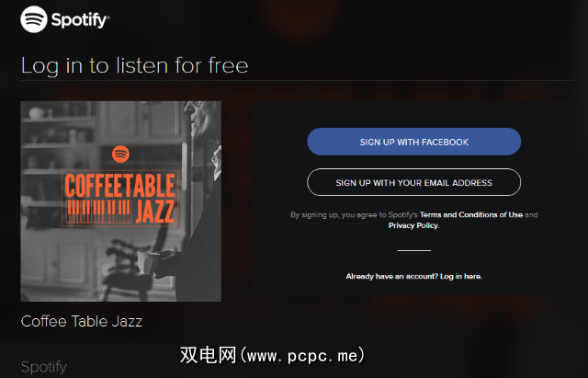Click the orange Spotify icon on the album cover
588x378 pixels.
[120, 154]
